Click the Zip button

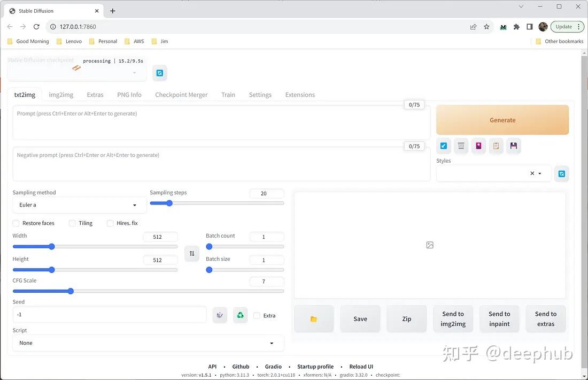tap(406, 319)
